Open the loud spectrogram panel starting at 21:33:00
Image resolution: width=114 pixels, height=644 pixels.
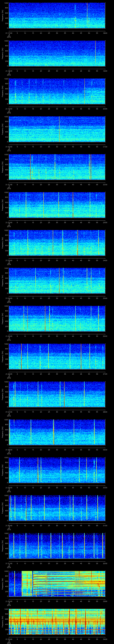(x=57, y=621)
